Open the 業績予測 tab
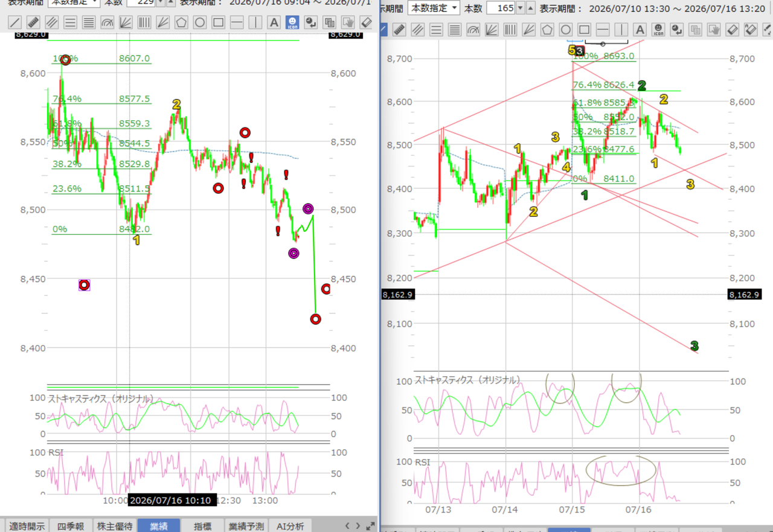 (x=247, y=526)
